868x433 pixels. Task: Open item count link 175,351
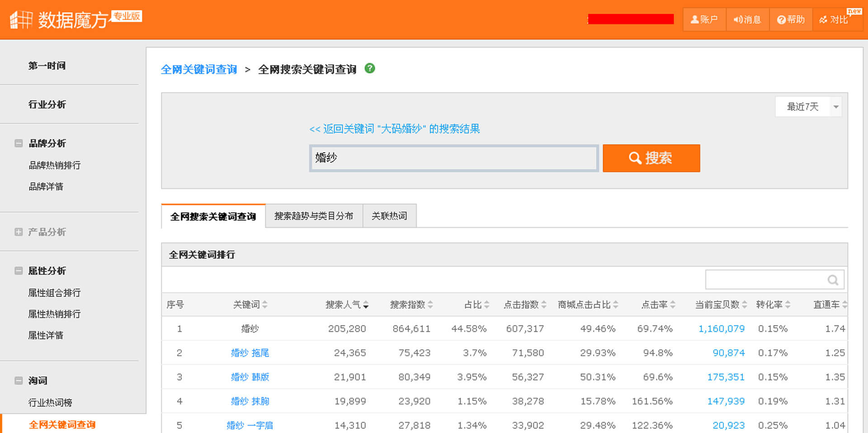pyautogui.click(x=726, y=377)
